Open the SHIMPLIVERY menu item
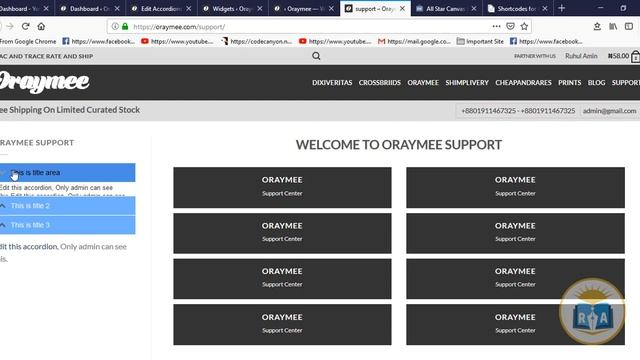The width and height of the screenshot is (640, 360). point(467,82)
